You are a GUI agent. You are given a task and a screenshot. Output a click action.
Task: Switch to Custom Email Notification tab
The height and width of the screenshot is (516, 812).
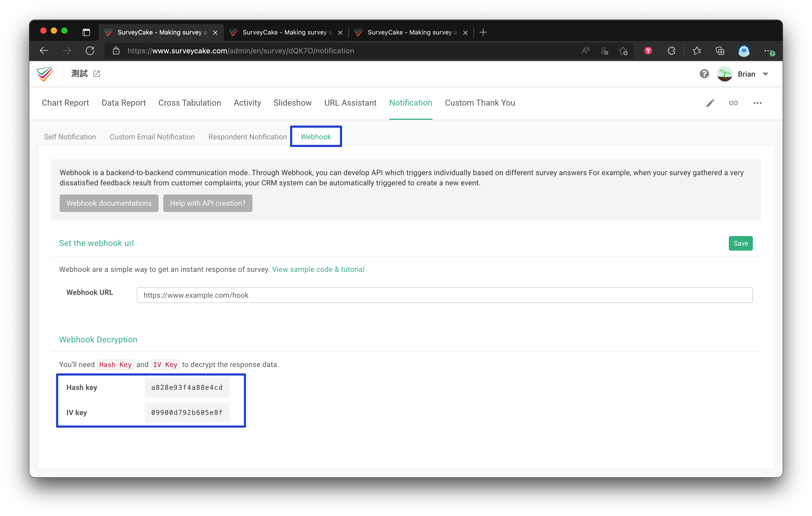(152, 137)
